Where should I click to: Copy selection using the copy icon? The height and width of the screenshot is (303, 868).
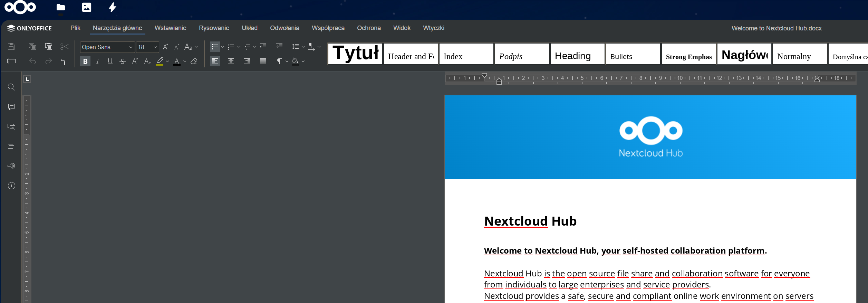[x=32, y=46]
